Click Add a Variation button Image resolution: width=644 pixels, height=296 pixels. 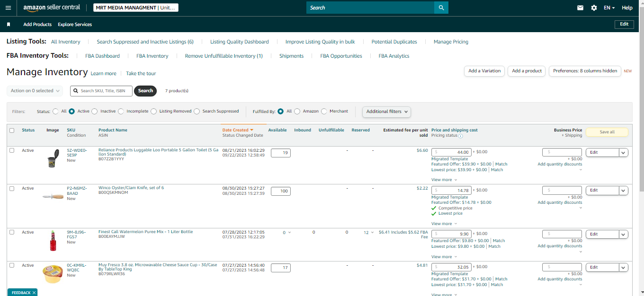click(484, 71)
